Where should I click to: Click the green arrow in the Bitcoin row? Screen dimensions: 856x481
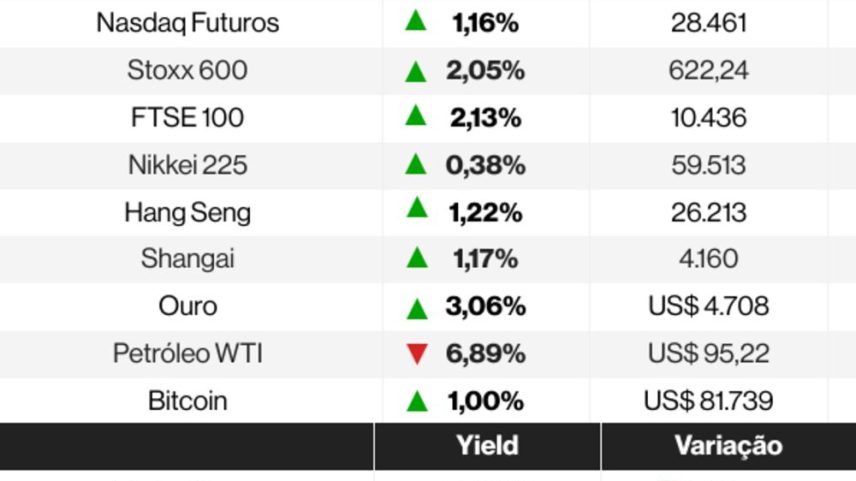tap(417, 401)
